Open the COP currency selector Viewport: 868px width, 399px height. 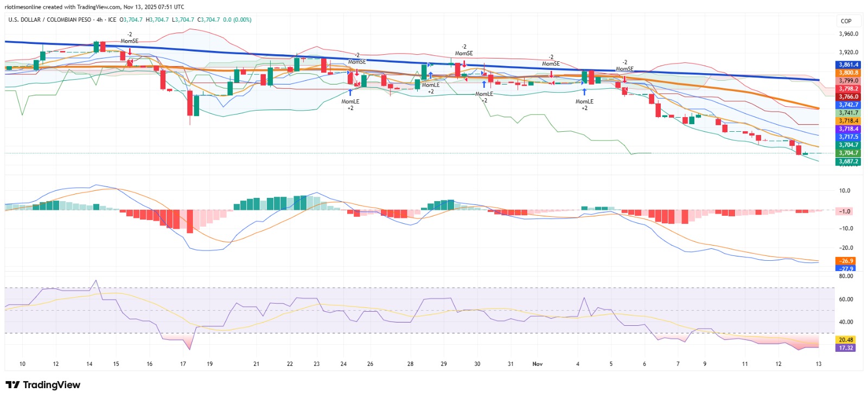(x=846, y=21)
